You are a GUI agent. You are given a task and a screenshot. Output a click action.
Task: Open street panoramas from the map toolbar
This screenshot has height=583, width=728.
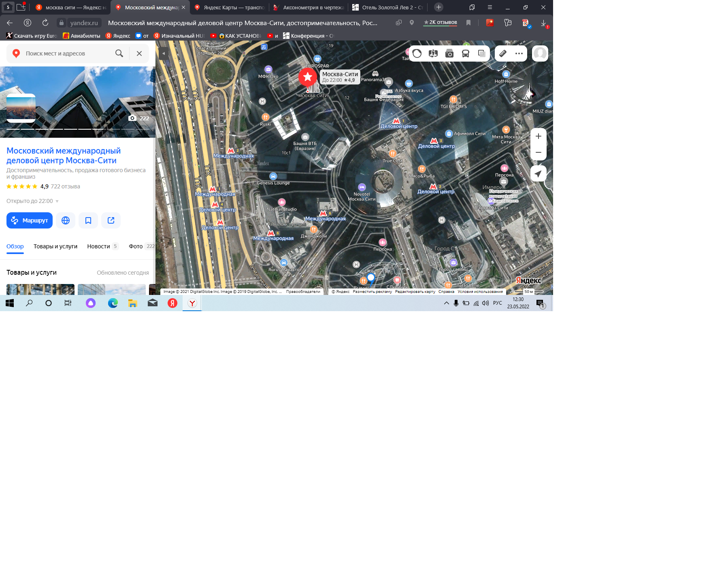(x=433, y=53)
